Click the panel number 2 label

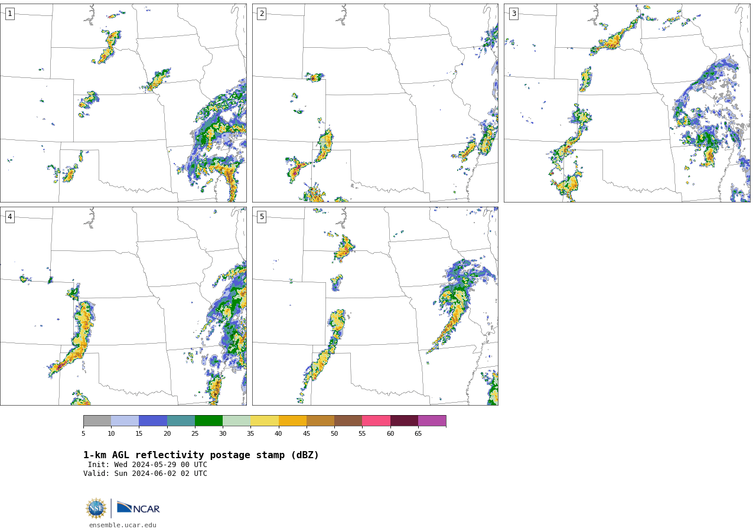point(262,14)
